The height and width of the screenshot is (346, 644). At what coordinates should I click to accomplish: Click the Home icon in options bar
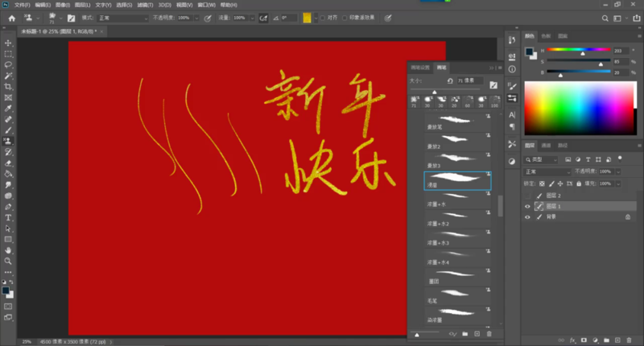[11, 18]
